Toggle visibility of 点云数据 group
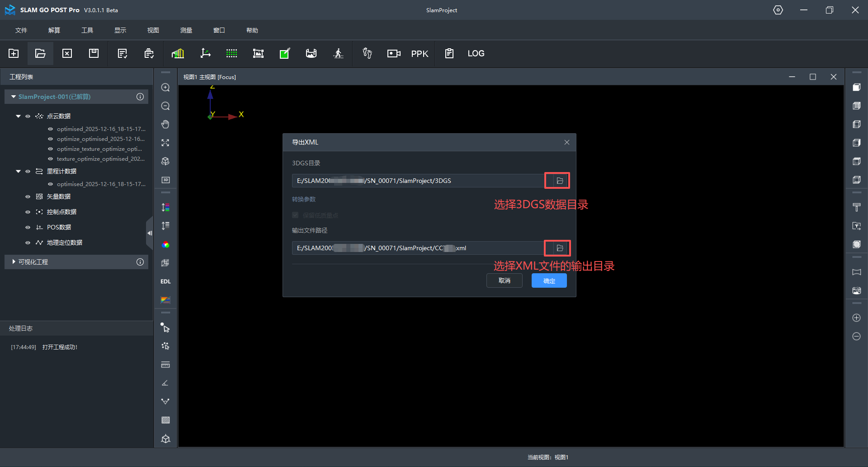 pos(28,117)
